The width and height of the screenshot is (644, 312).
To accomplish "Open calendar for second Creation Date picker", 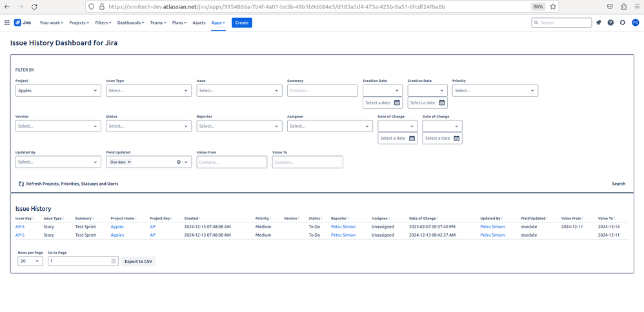I will 441,102.
